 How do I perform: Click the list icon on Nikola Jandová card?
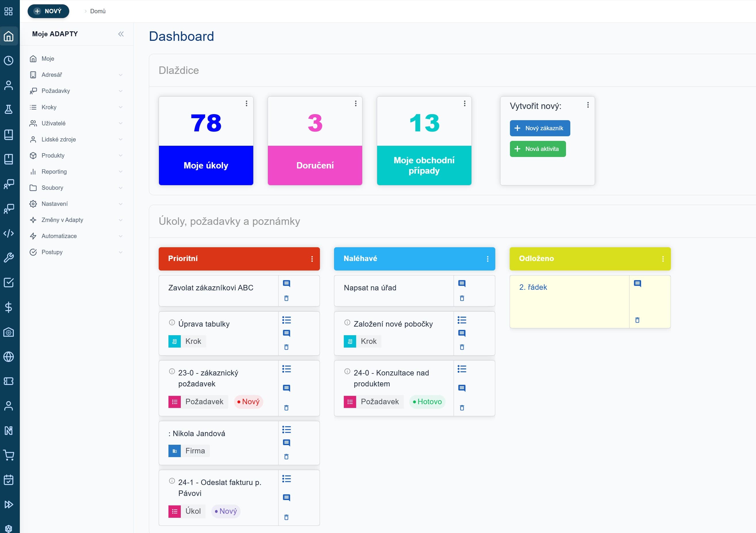(287, 429)
